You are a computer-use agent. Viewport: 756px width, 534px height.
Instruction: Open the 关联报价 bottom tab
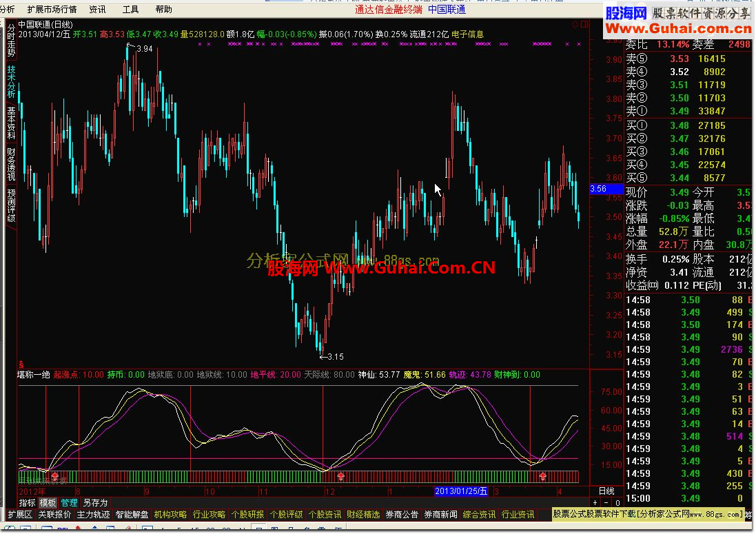click(x=54, y=515)
